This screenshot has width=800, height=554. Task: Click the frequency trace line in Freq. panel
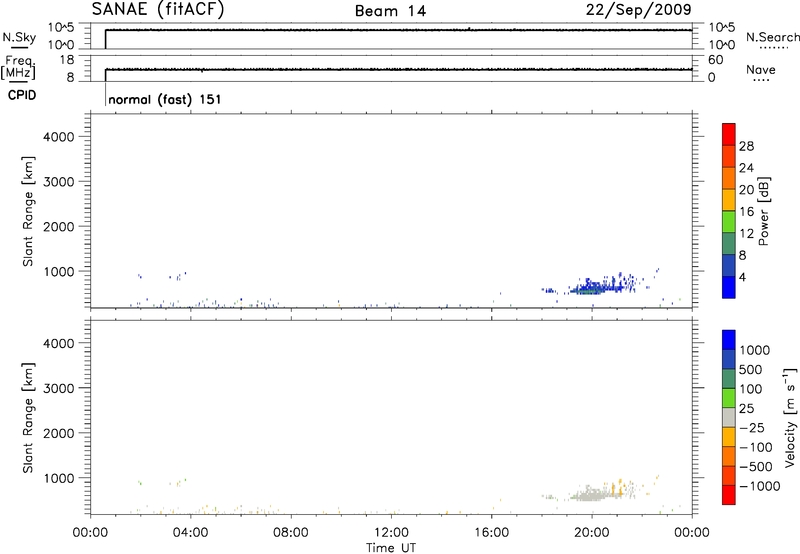click(x=398, y=69)
